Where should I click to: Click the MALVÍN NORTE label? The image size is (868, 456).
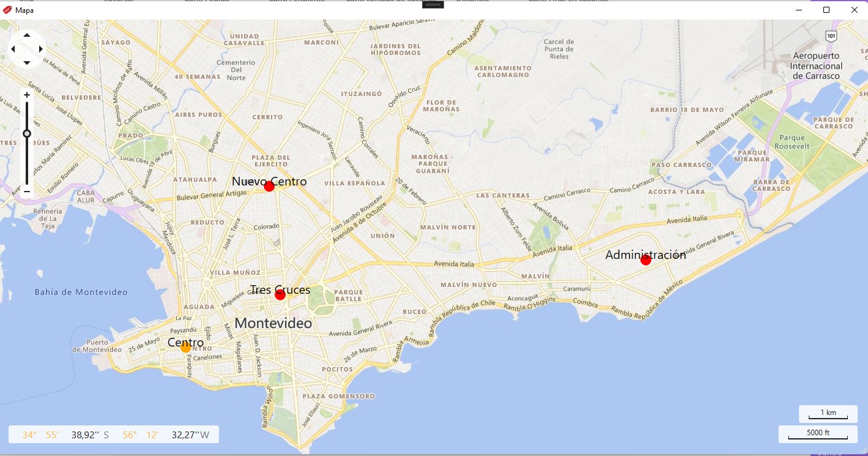(x=448, y=227)
